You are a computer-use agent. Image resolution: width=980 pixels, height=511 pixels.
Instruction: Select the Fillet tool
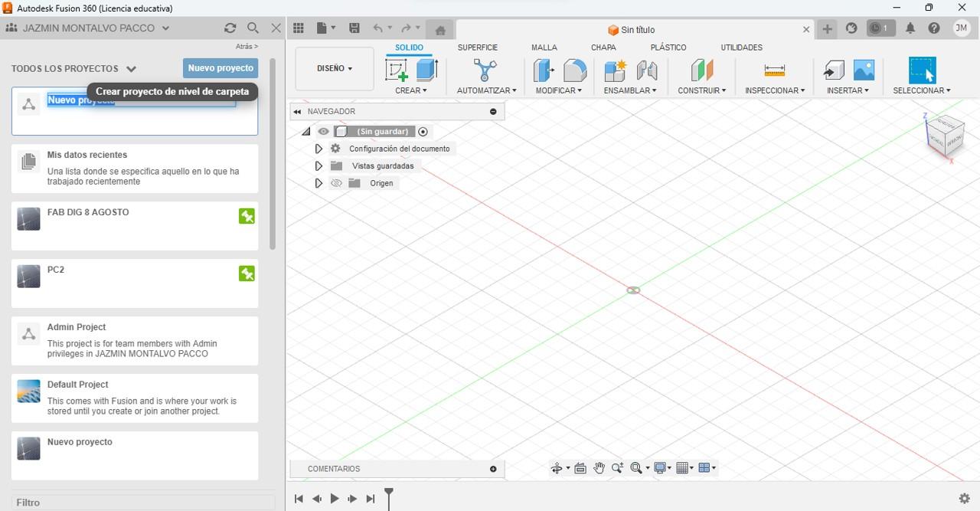coord(575,70)
